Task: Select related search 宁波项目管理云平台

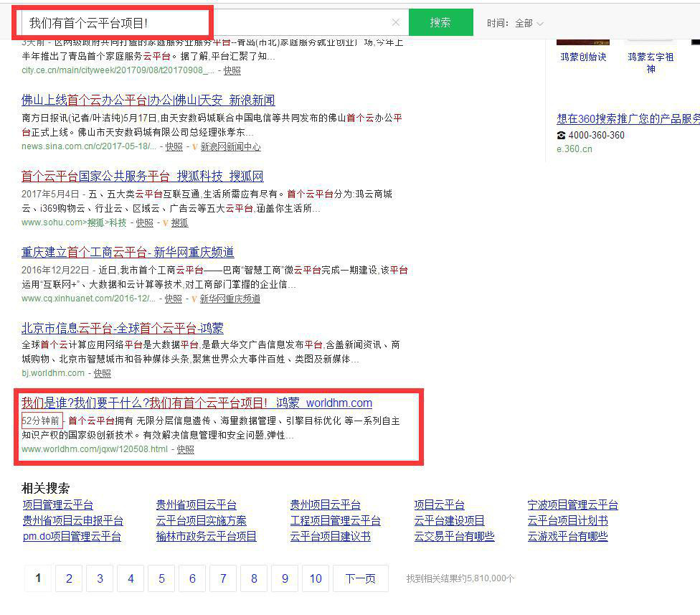Action: [x=573, y=505]
